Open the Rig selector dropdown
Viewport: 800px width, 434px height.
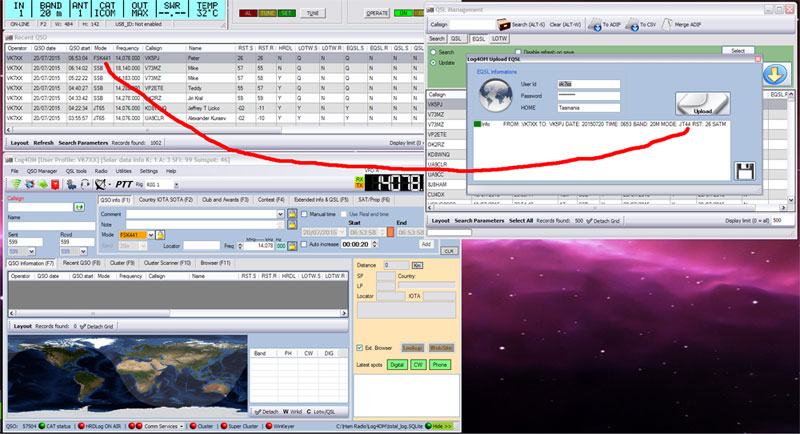tap(176, 185)
